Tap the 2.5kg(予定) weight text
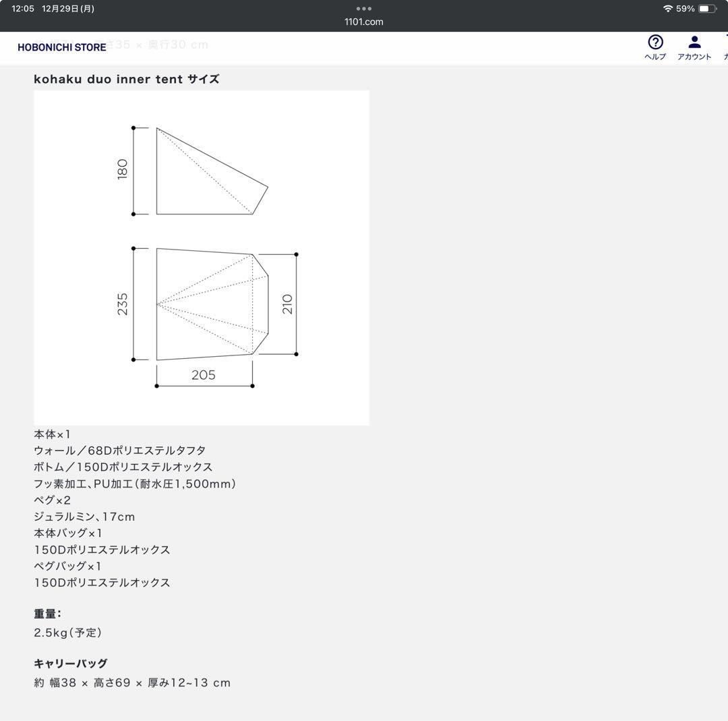This screenshot has width=728, height=721. [x=68, y=633]
